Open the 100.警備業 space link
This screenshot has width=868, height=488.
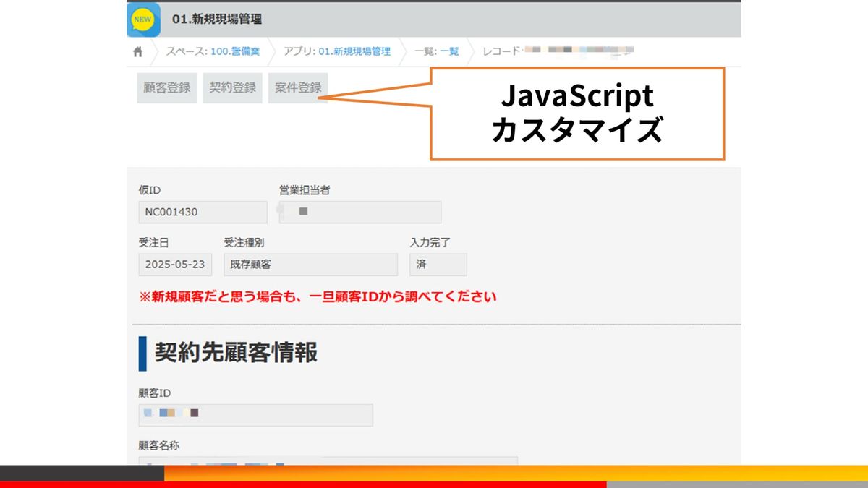pyautogui.click(x=235, y=51)
